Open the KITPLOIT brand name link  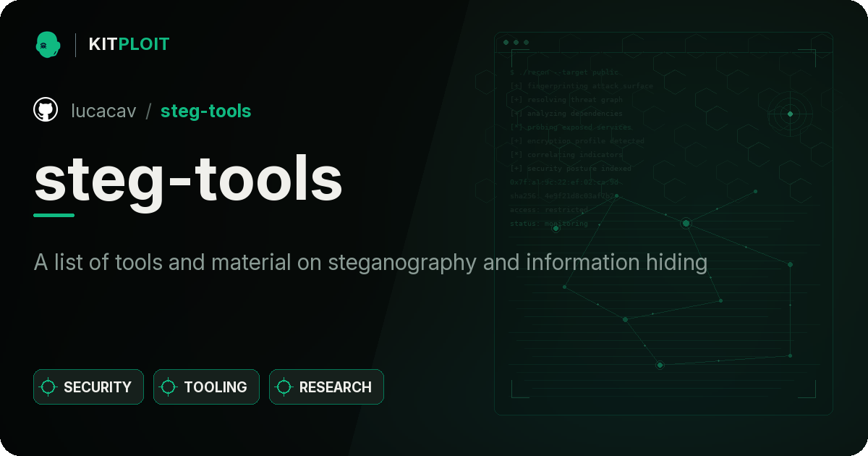129,45
